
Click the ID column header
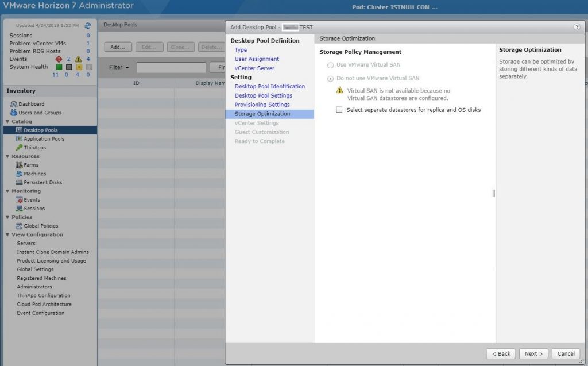[x=136, y=83]
